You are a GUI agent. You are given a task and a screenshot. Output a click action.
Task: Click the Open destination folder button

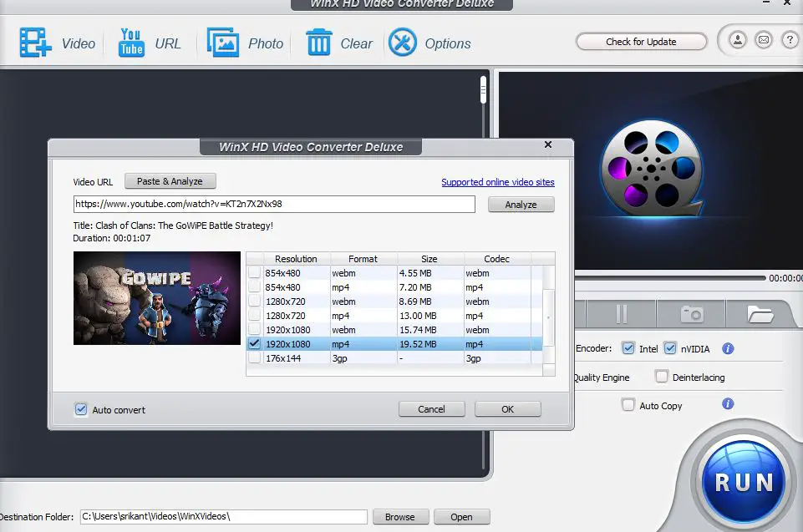pyautogui.click(x=461, y=517)
